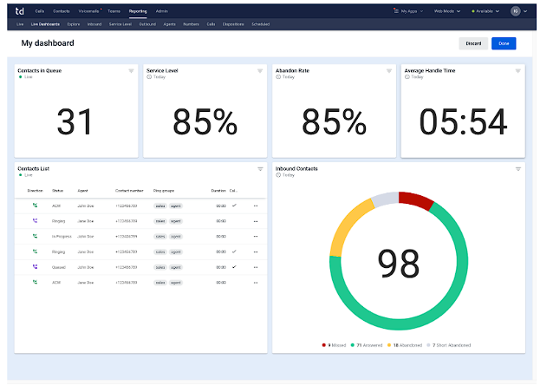Screen dimensions: 540x392
Task: Open filter on Contacts in Queue widget
Action: (131, 71)
